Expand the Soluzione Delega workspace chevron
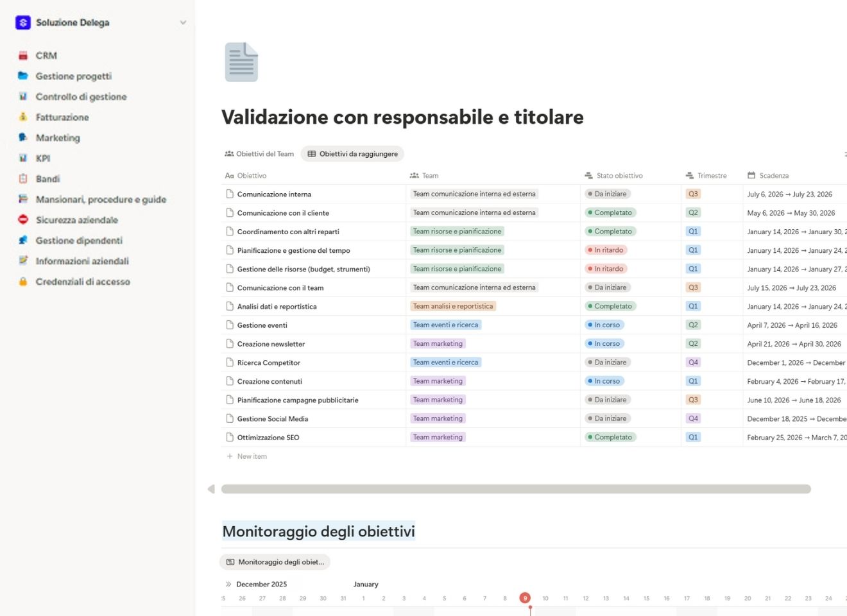The width and height of the screenshot is (847, 616). click(x=183, y=22)
